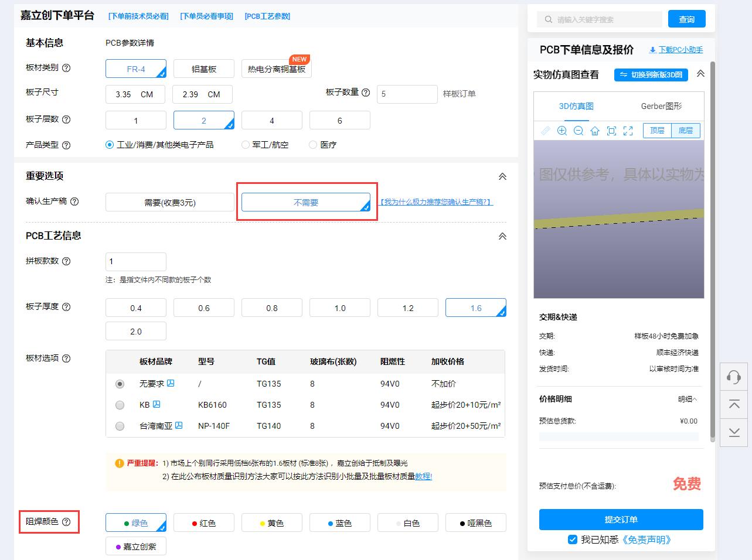Open PCB工艺参数 link
Image resolution: width=752 pixels, height=560 pixels.
click(x=267, y=16)
